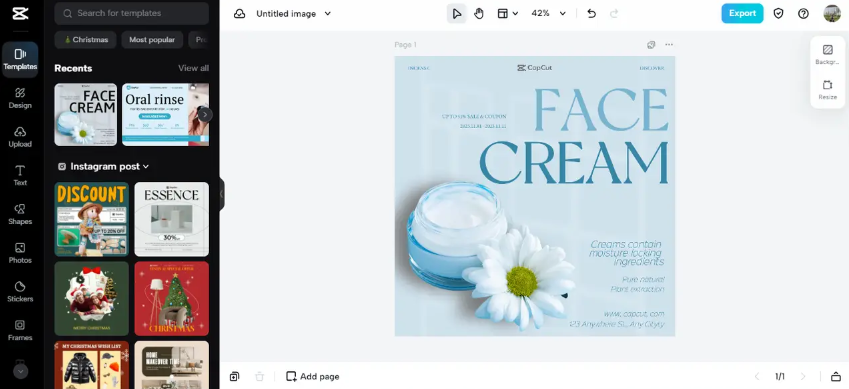Screen dimensions: 849x389
Task: Open the shield privacy icon
Action: [778, 14]
